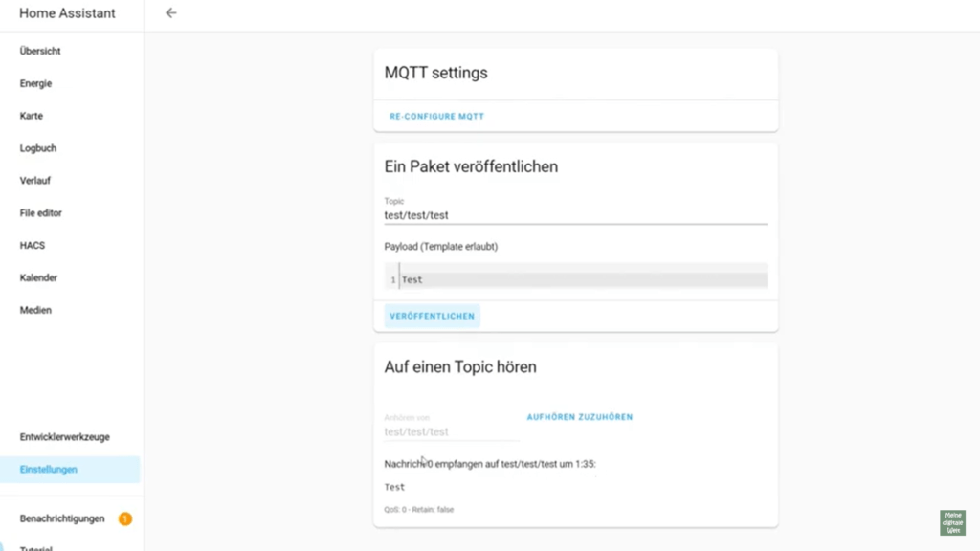Open the notification badge showing 1
The height and width of the screenshot is (551, 980).
point(124,518)
